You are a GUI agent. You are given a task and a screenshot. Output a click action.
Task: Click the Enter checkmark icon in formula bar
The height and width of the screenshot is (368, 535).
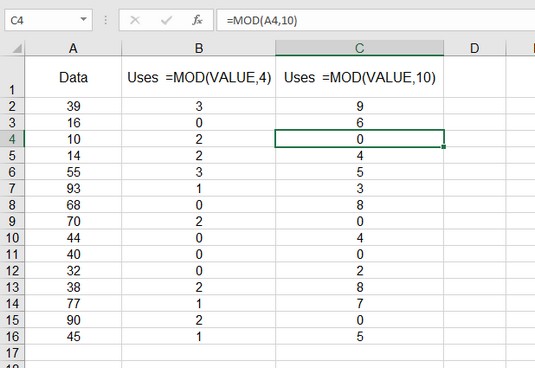pyautogui.click(x=166, y=20)
